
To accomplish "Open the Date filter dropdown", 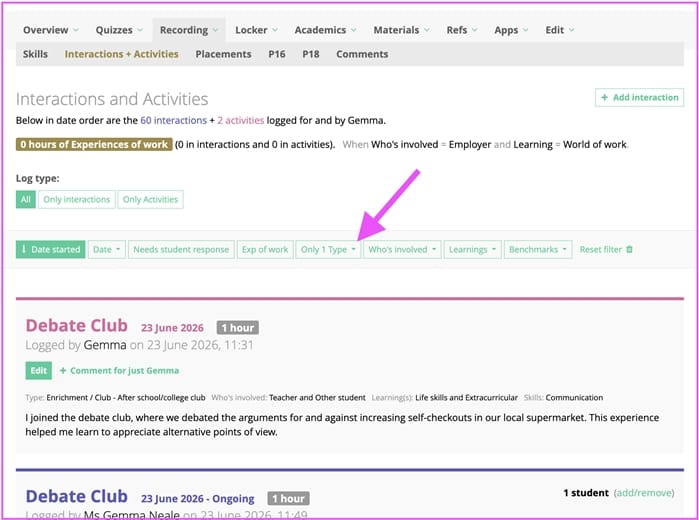I will click(x=107, y=249).
